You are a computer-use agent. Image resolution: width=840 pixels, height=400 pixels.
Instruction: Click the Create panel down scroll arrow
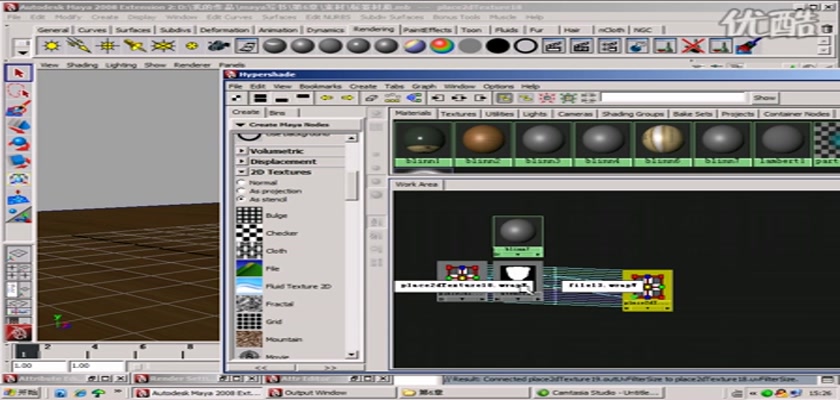coord(352,354)
